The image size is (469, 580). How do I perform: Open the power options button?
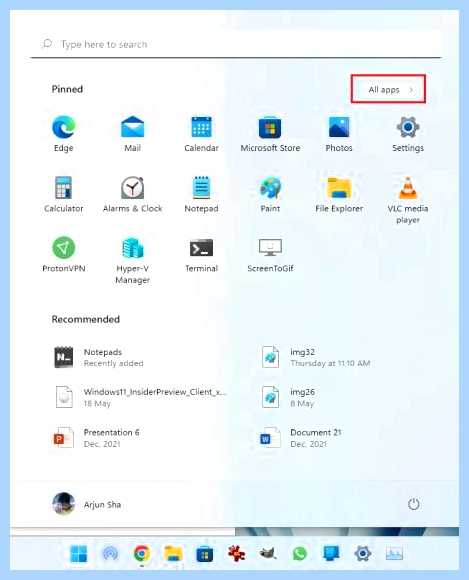pos(414,504)
